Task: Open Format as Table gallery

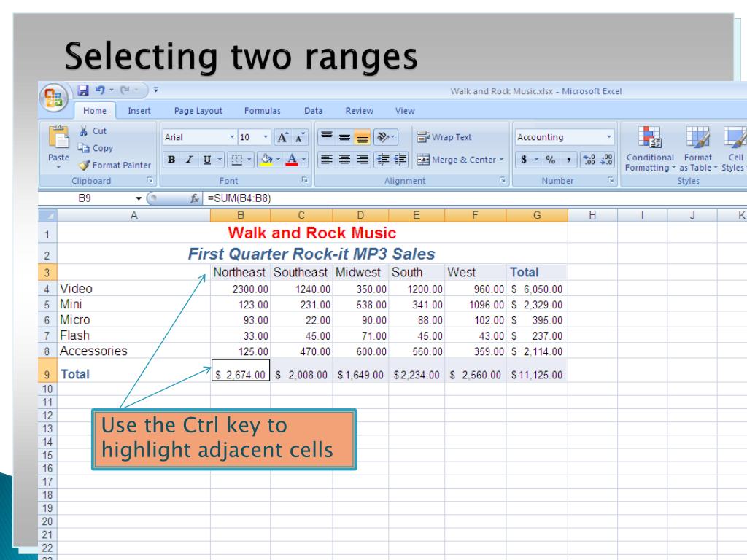Action: tap(698, 149)
